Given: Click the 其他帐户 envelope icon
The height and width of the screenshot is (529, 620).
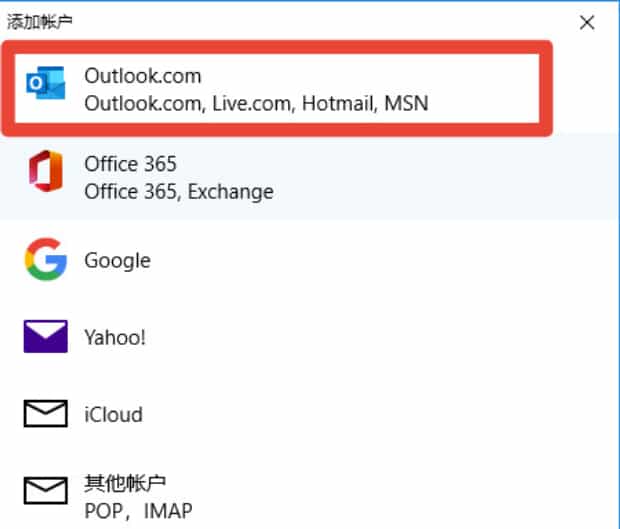Looking at the screenshot, I should point(45,491).
